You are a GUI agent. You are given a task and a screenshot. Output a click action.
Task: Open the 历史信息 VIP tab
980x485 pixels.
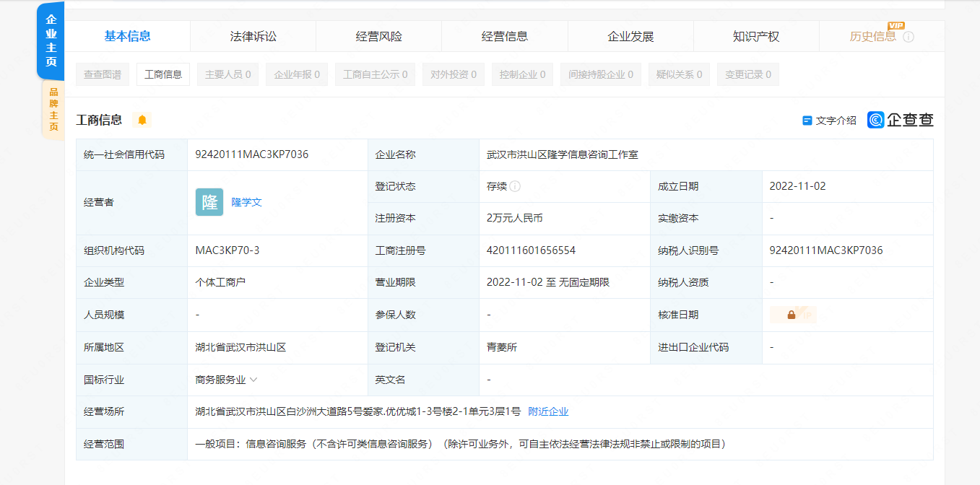(872, 37)
